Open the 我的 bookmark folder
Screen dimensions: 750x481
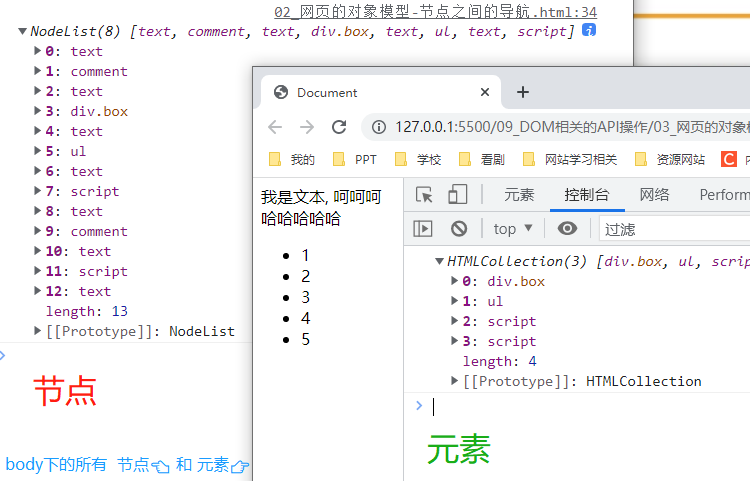[x=291, y=159]
